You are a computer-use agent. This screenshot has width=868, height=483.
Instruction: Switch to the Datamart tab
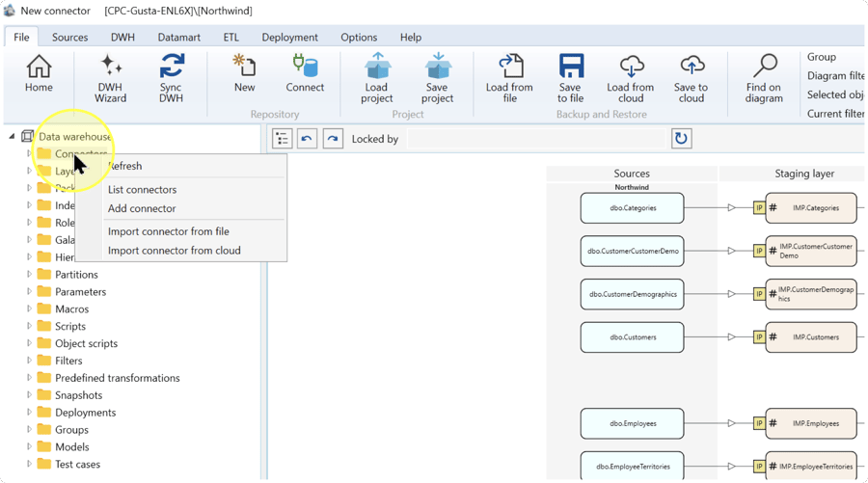tap(178, 37)
